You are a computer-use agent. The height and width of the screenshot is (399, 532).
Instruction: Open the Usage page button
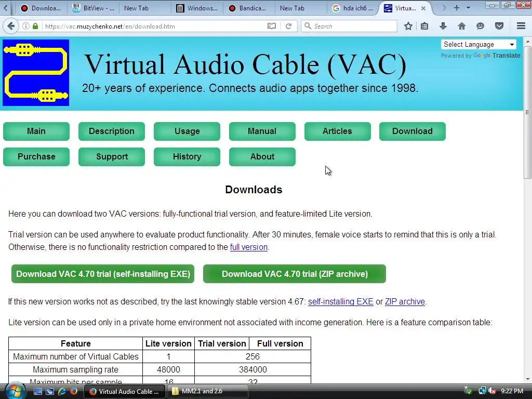tap(187, 131)
